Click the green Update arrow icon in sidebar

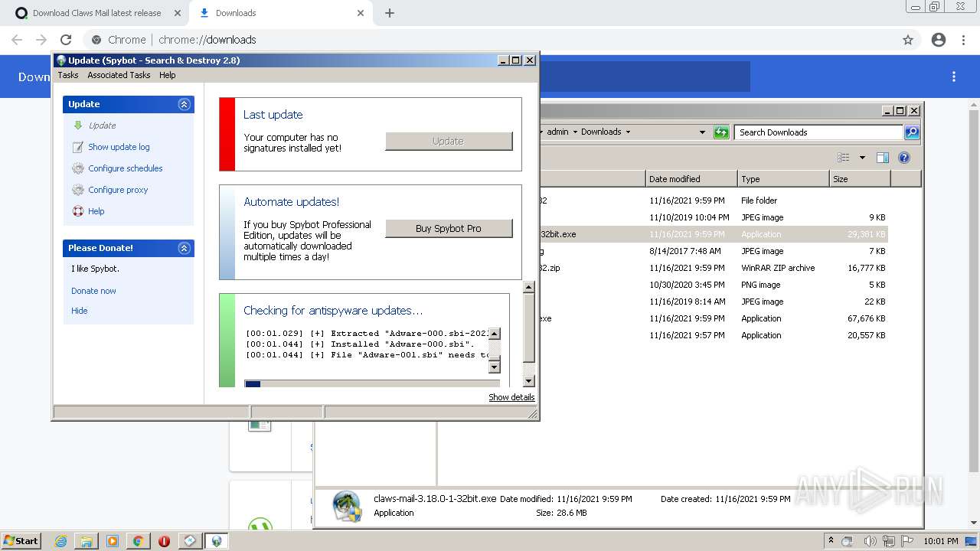[78, 126]
